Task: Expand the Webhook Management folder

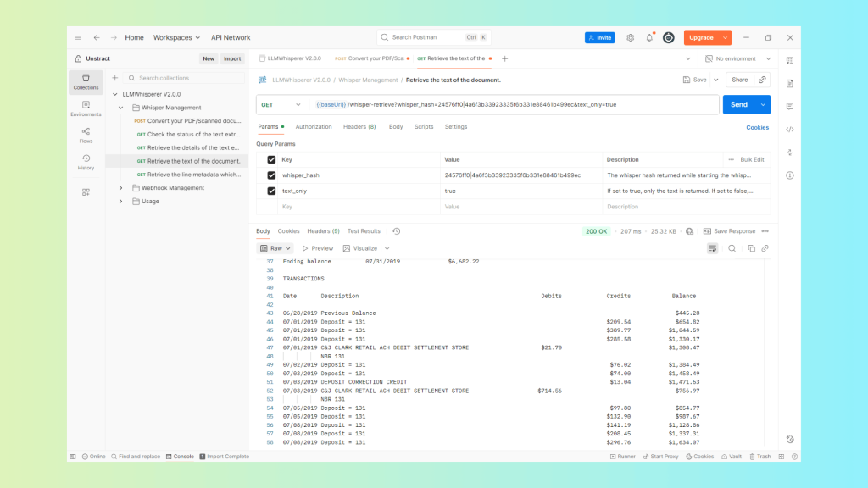Action: coord(120,188)
